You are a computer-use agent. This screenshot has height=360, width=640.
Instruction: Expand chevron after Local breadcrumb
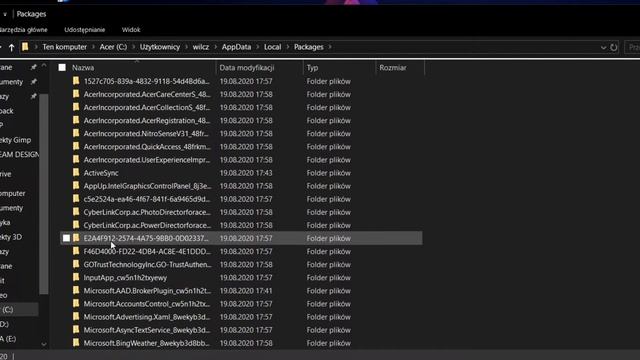tap(288, 47)
